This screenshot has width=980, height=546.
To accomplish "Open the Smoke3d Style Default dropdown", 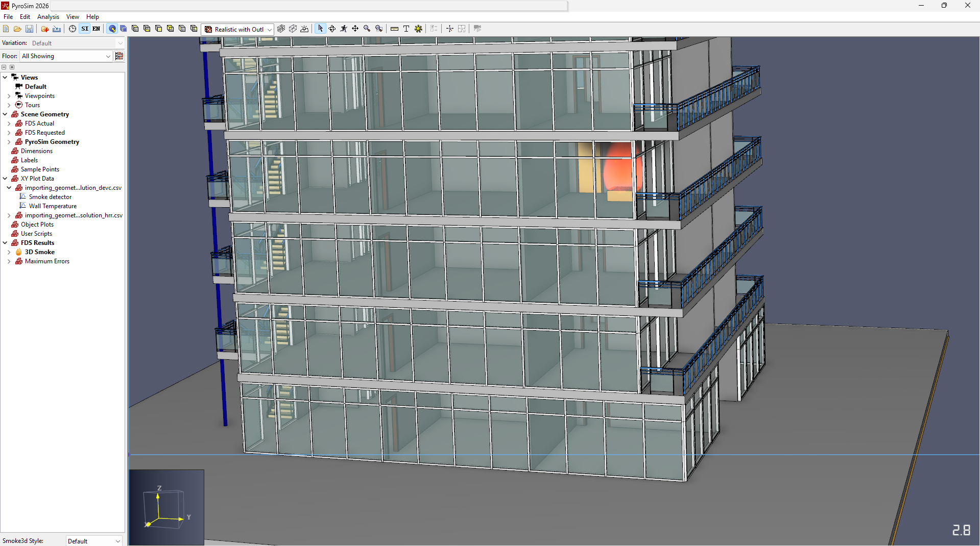I will click(94, 541).
